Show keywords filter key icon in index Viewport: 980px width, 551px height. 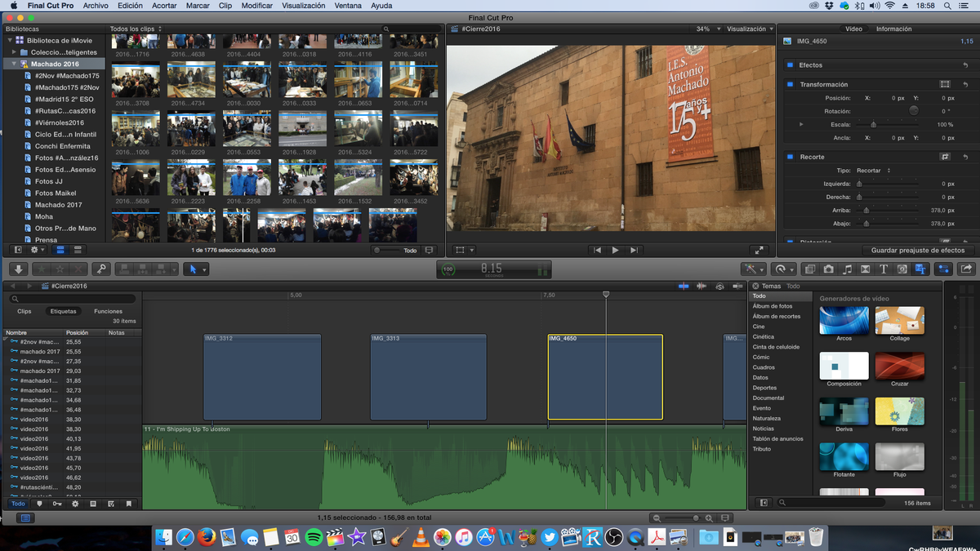tap(56, 504)
